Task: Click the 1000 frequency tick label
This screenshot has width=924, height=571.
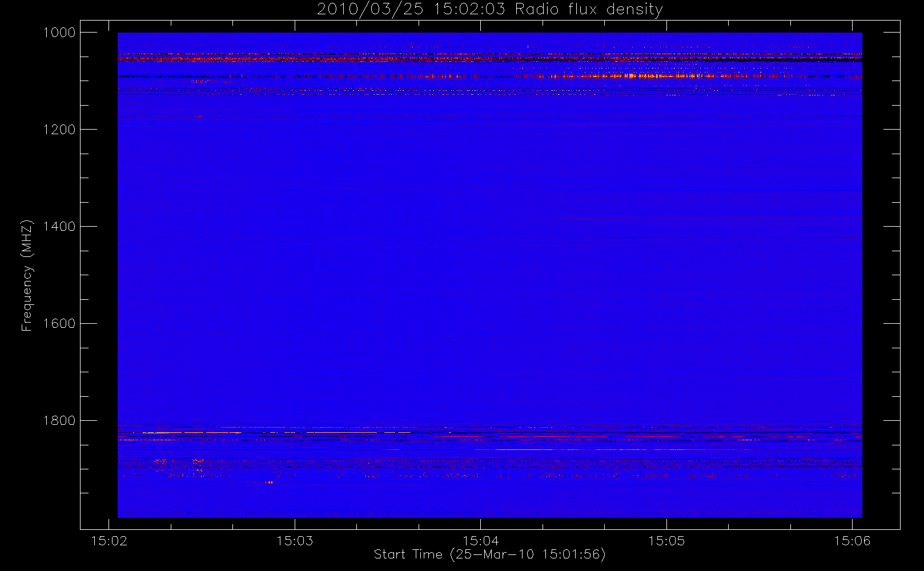Action: [x=59, y=33]
